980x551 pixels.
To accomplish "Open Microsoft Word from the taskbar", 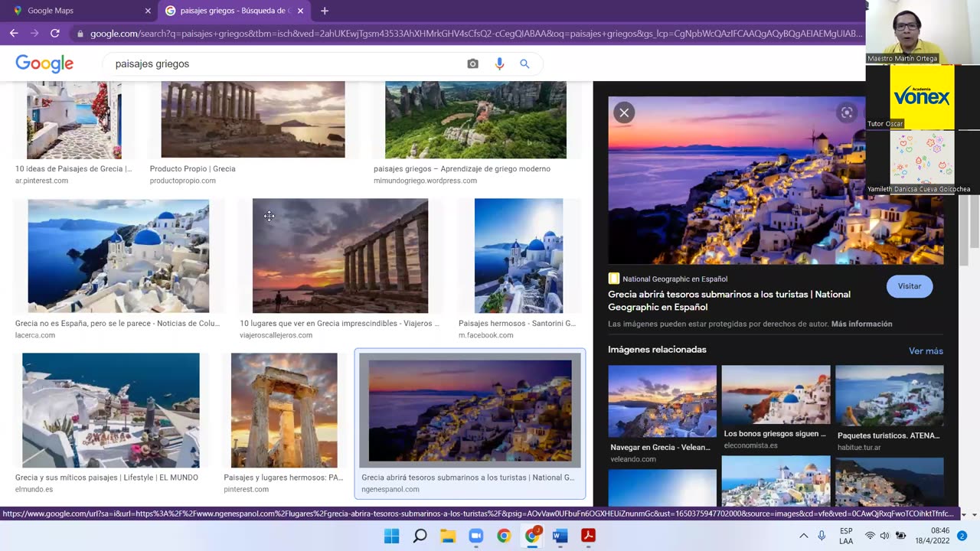I will point(560,536).
